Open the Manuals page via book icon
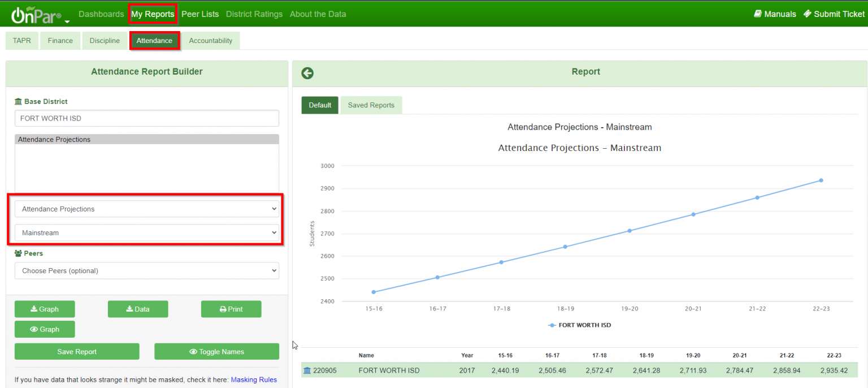This screenshot has height=388, width=868. (757, 14)
